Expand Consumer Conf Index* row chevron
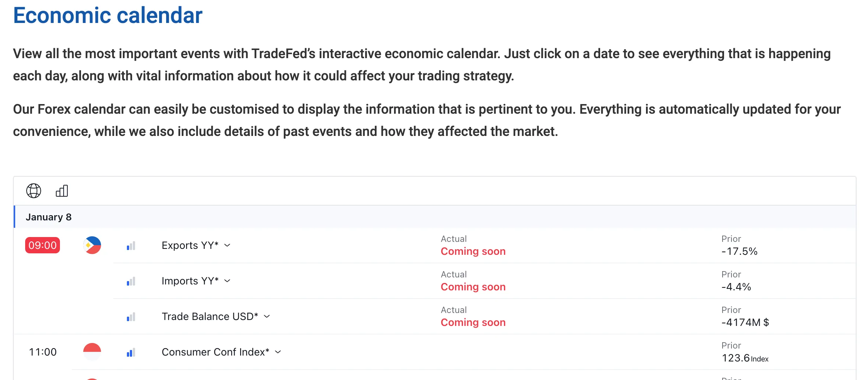This screenshot has height=380, width=868. (278, 352)
